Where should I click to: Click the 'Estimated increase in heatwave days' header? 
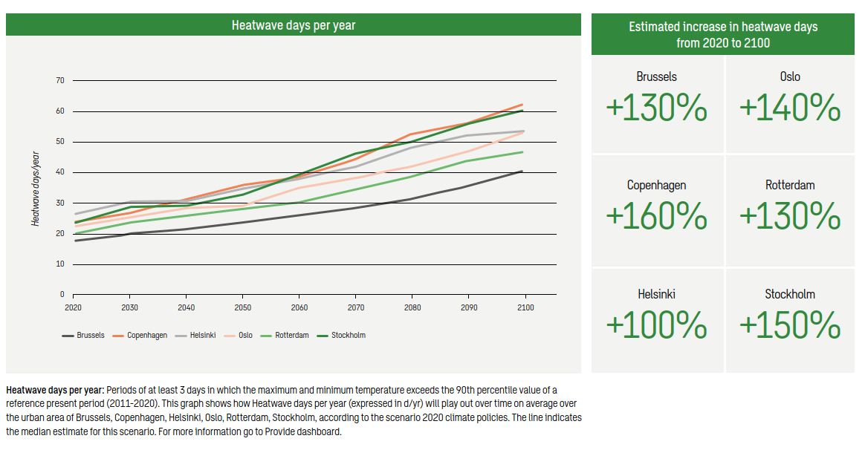[x=723, y=35]
